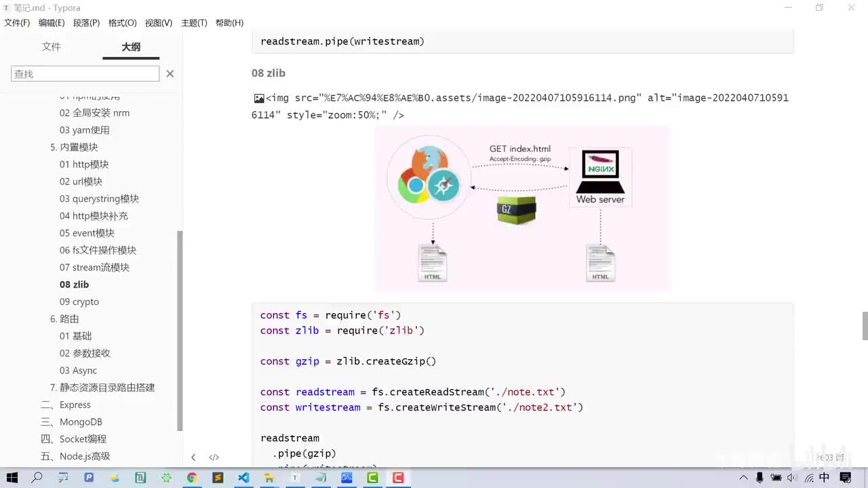Screen dimensions: 868x488
Task: Jump to outline heading 06 fs文件操作模块
Action: tap(98, 250)
